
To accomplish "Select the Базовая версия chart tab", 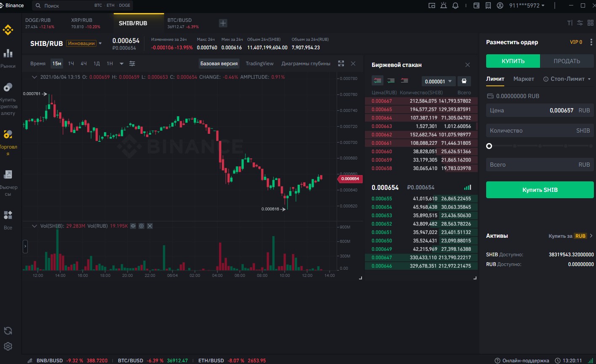I will [219, 64].
